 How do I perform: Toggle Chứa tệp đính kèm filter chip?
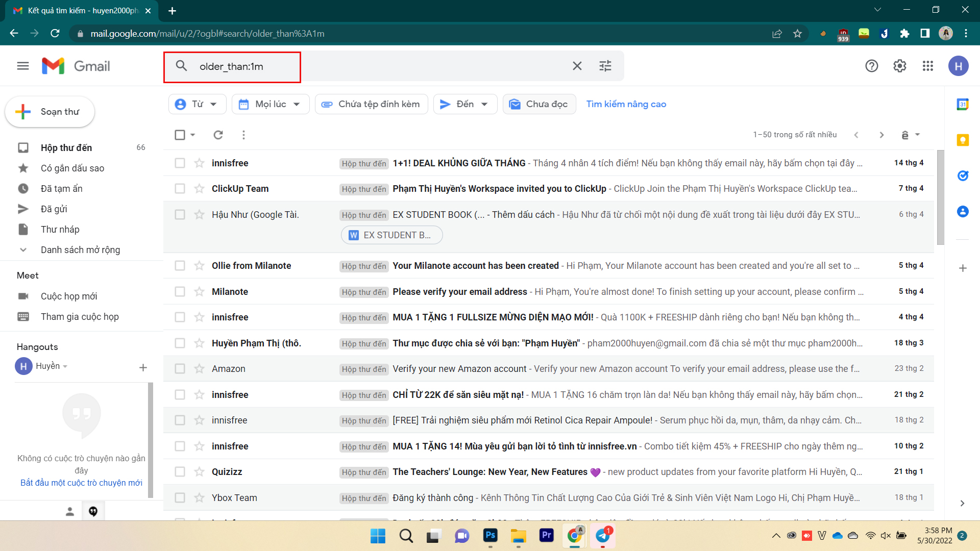point(371,104)
